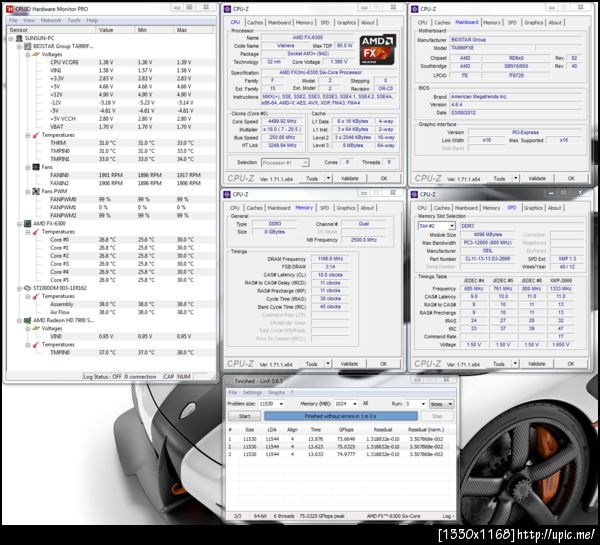Click the BIOSTAR Group motherboard icon
Screen dimensions: 600x545
pos(28,46)
